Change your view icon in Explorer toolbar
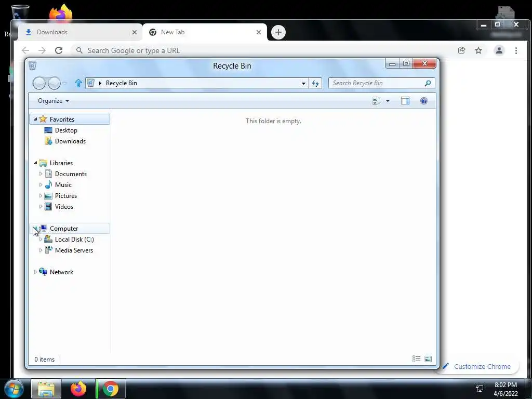 (x=377, y=101)
